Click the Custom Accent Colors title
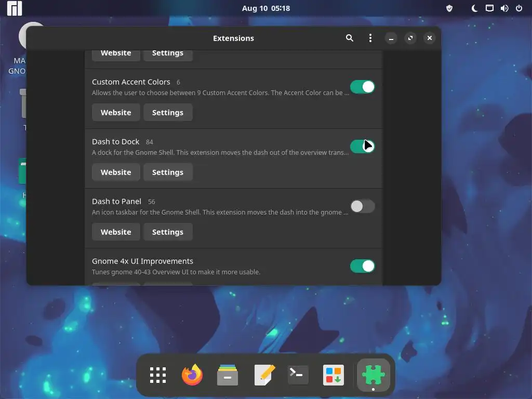This screenshot has width=532, height=399. 131,82
